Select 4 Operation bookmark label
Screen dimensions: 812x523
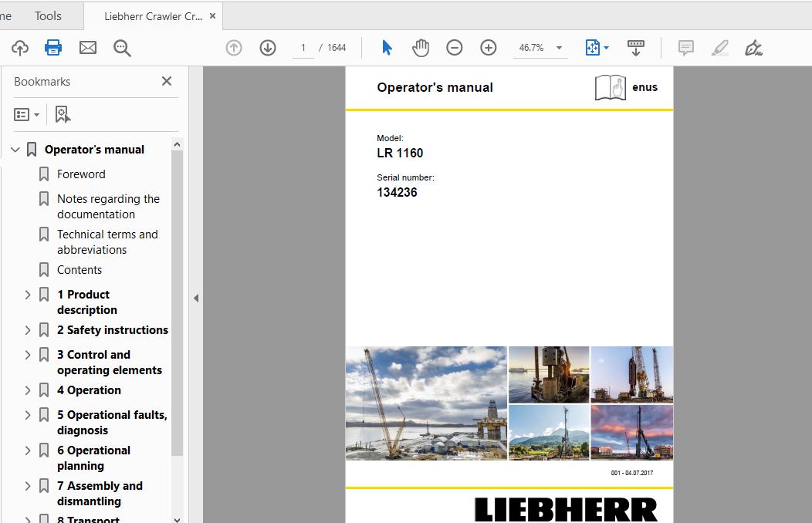(89, 390)
